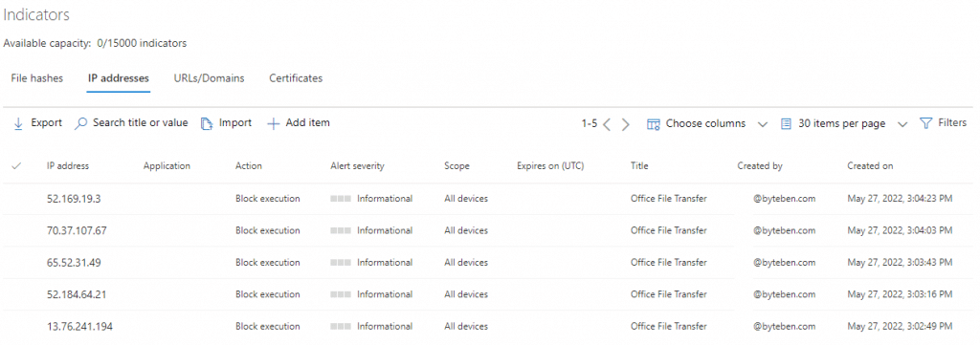Expand the 30 items per page dropdown
Viewport: 980px width, 345px height.
click(x=902, y=124)
